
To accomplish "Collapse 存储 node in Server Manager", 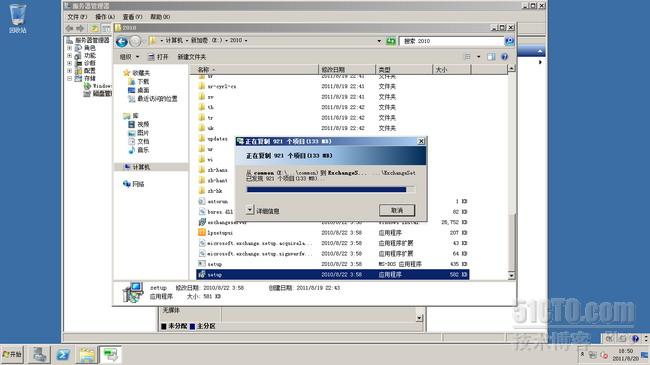I will coord(70,78).
